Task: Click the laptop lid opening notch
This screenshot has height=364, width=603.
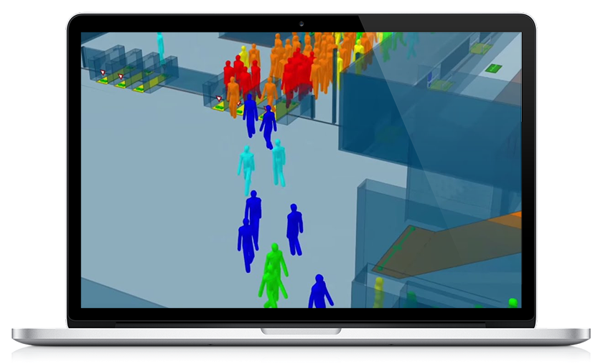Action: 301,331
